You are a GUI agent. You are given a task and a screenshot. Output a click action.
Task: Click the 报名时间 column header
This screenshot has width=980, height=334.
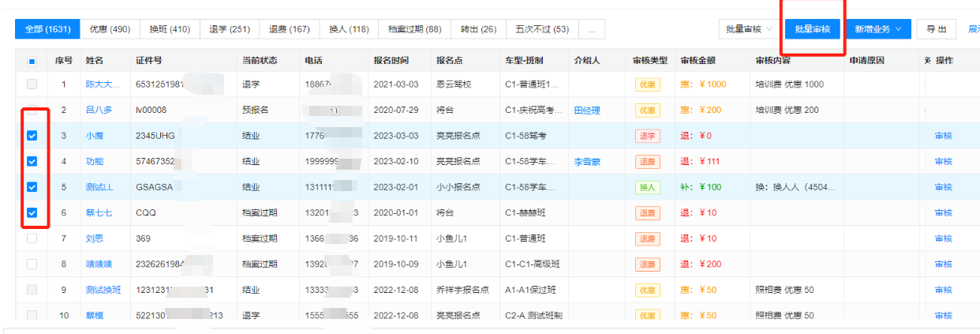(x=391, y=61)
